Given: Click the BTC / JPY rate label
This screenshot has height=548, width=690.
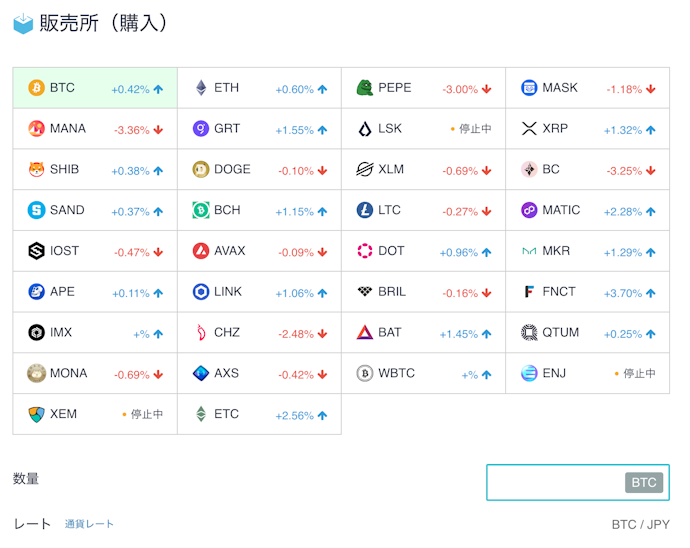Looking at the screenshot, I should coord(641,525).
